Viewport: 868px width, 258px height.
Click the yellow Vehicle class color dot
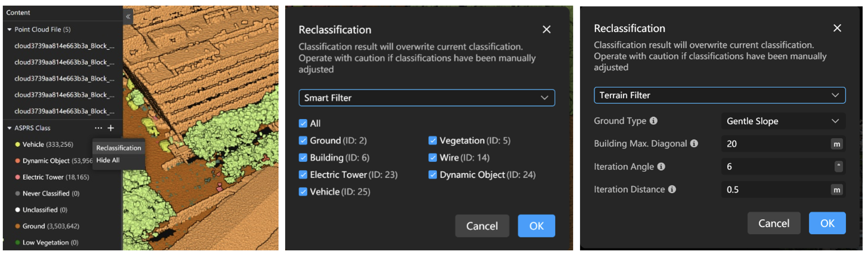tap(18, 145)
